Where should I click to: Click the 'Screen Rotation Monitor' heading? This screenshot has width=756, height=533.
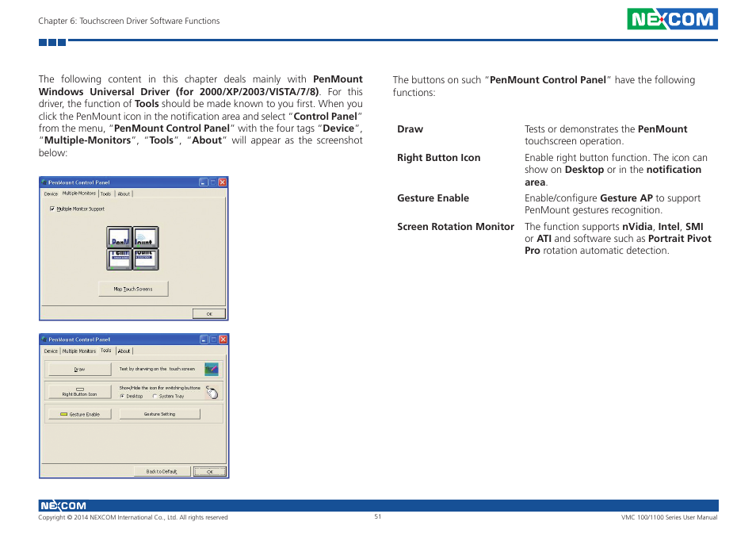pos(456,227)
